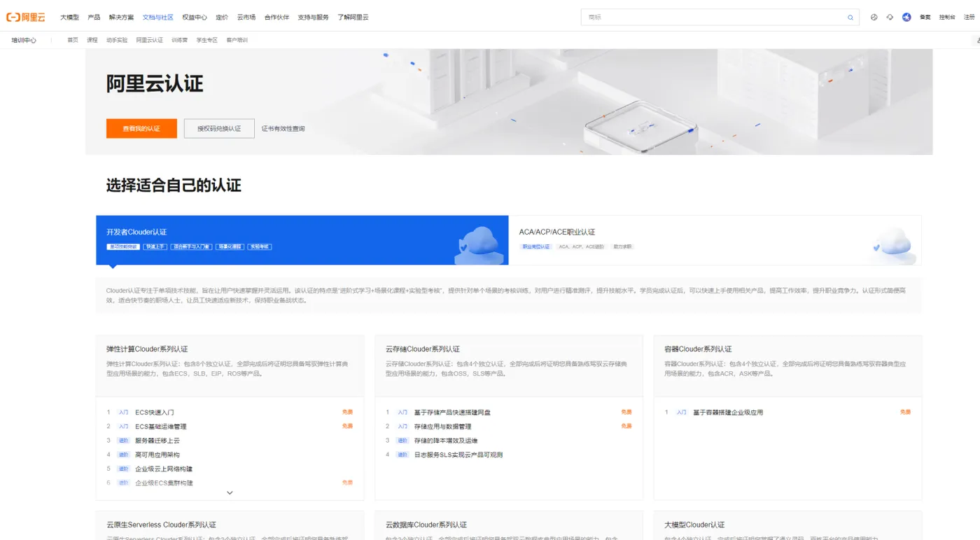
Task: Click the orange 查看我的认证 button
Action: [x=141, y=128]
